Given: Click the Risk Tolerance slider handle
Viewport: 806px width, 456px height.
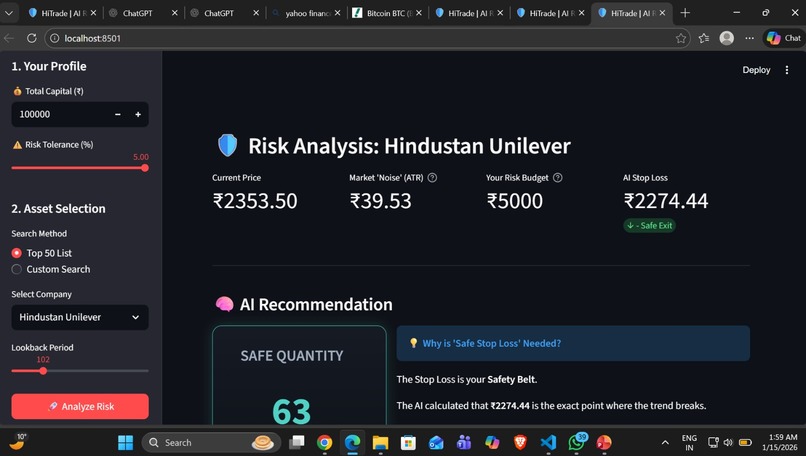Looking at the screenshot, I should pyautogui.click(x=145, y=168).
